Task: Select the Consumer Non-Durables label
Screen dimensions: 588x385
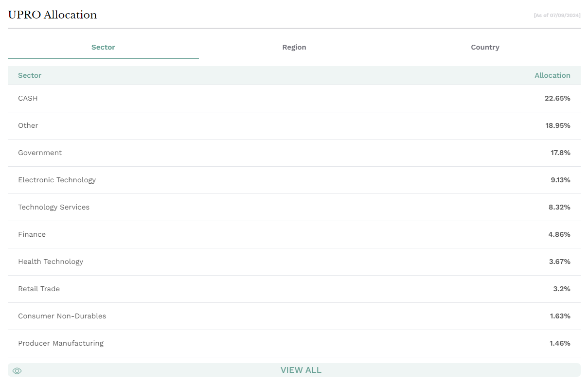Action: pyautogui.click(x=62, y=316)
